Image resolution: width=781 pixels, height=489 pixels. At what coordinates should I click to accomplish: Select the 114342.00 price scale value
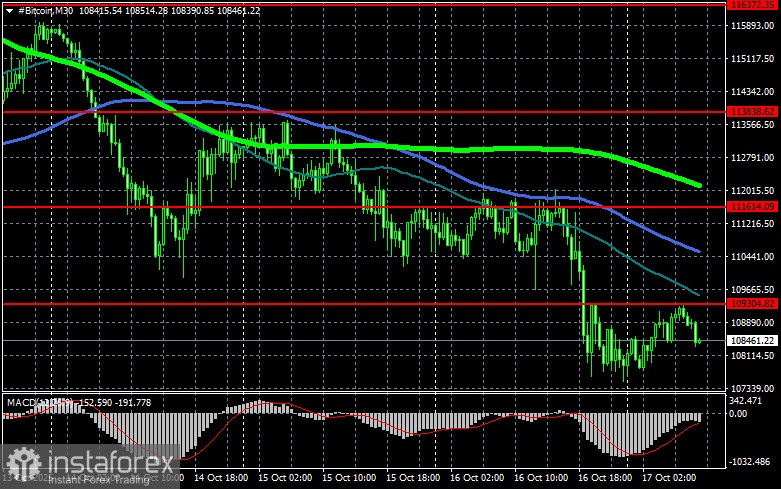pyautogui.click(x=752, y=92)
